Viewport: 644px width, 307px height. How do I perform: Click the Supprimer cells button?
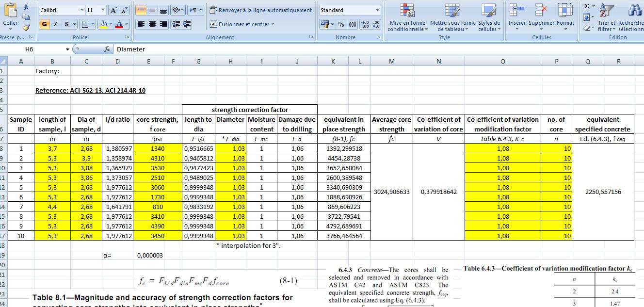[x=541, y=17]
